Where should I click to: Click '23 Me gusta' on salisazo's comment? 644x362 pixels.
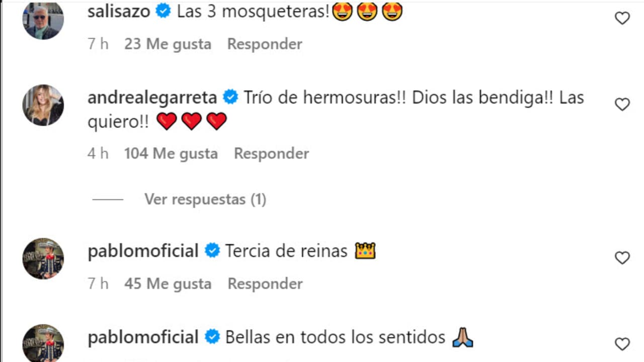click(x=168, y=44)
